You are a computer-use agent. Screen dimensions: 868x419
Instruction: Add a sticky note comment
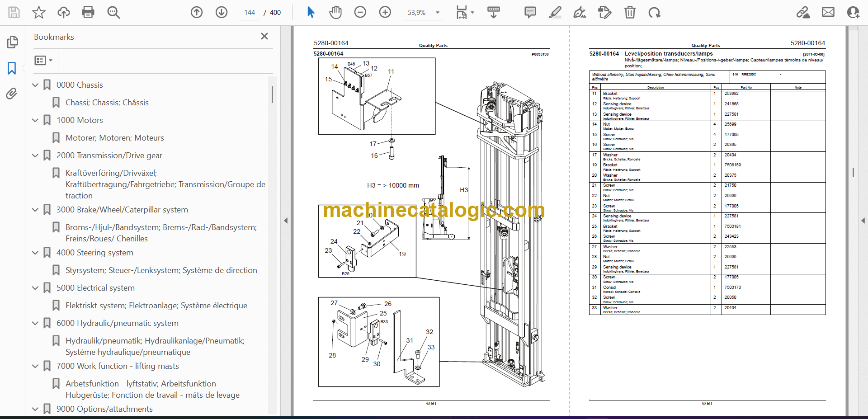coord(530,12)
